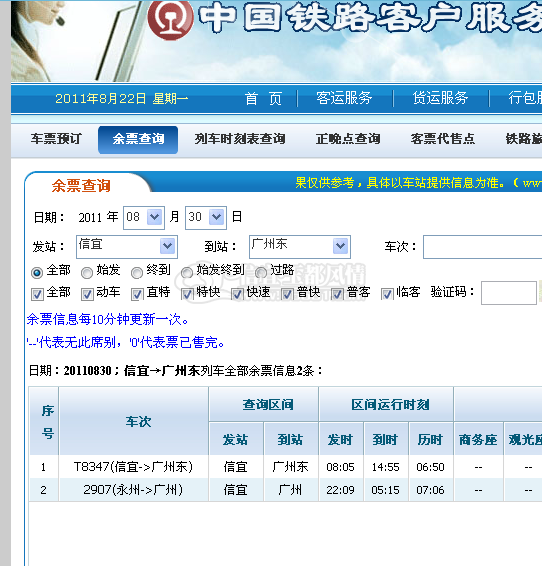Click the 到站 column header
This screenshot has width=542, height=566.
(x=290, y=440)
